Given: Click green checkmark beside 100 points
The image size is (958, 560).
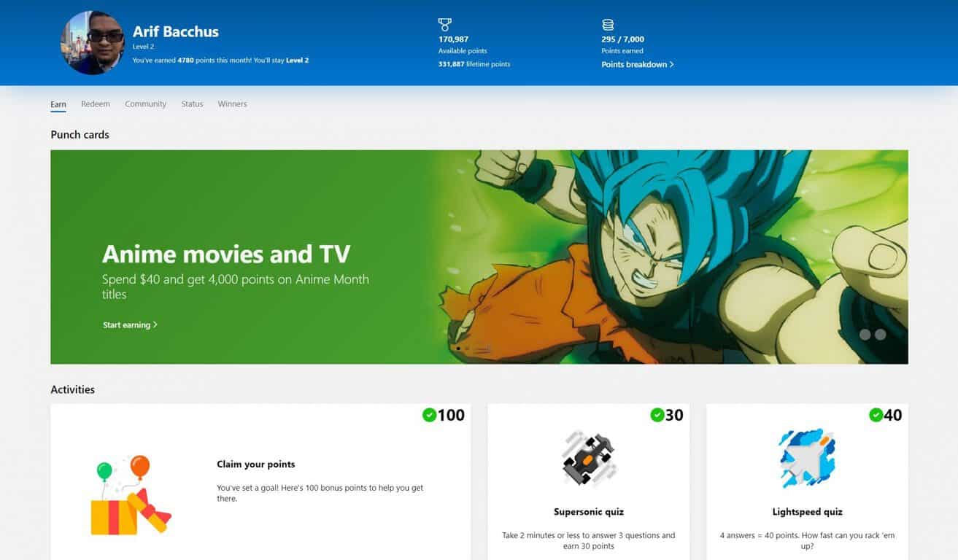Looking at the screenshot, I should pyautogui.click(x=429, y=415).
